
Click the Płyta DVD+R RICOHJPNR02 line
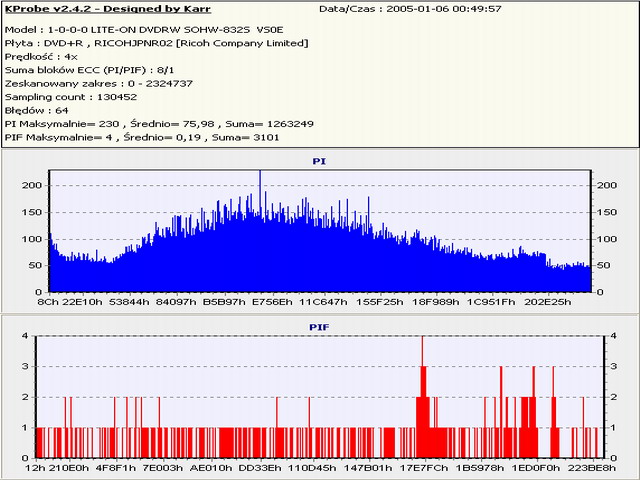coord(156,43)
